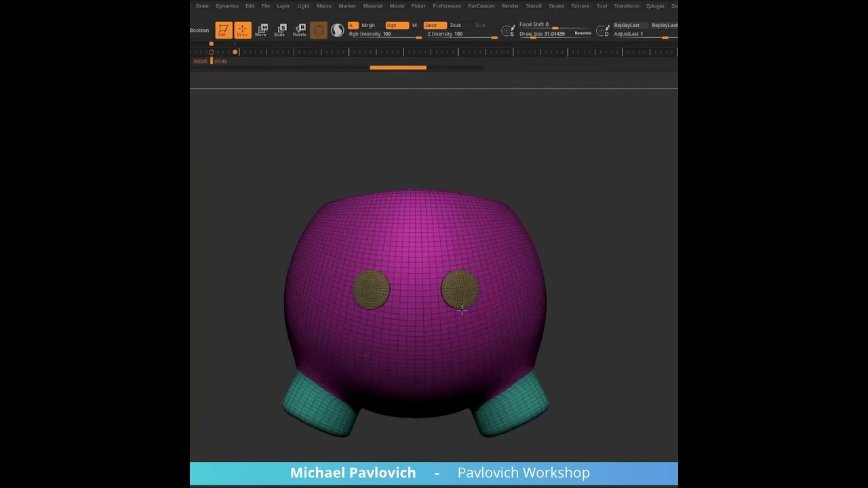Image resolution: width=868 pixels, height=488 pixels.
Task: Select the Draw mode icon
Action: point(242,30)
